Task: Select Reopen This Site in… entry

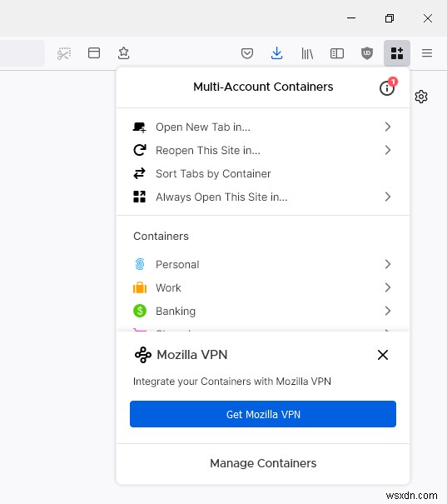Action: [x=263, y=150]
